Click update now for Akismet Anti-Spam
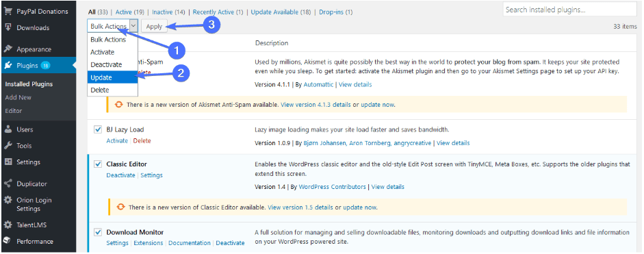Viewport: 644px width, 254px height. click(x=377, y=105)
